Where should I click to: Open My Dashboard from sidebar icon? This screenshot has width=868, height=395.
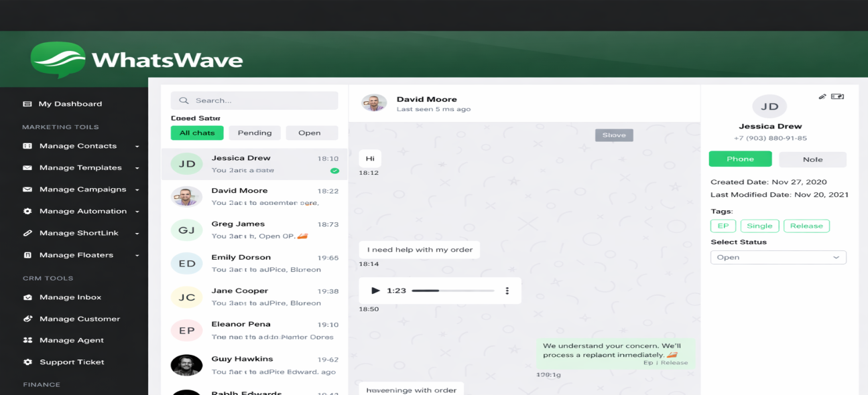[x=27, y=104]
